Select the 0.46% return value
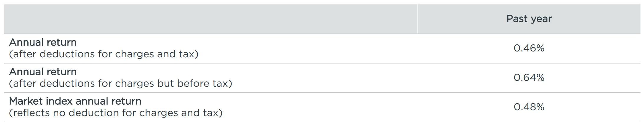 (x=529, y=48)
